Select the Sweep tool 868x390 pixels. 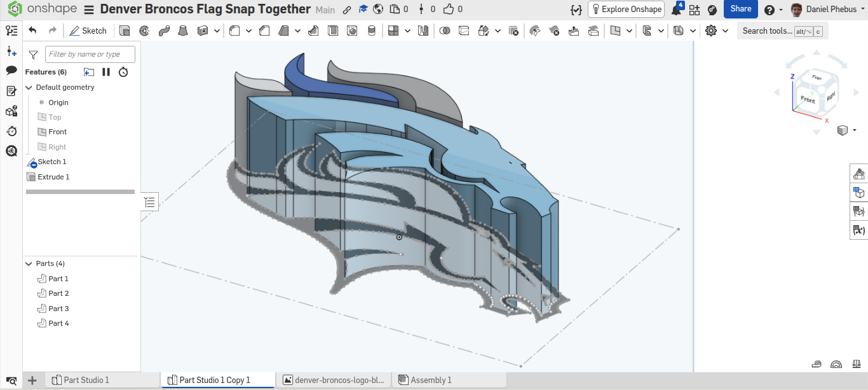[164, 31]
